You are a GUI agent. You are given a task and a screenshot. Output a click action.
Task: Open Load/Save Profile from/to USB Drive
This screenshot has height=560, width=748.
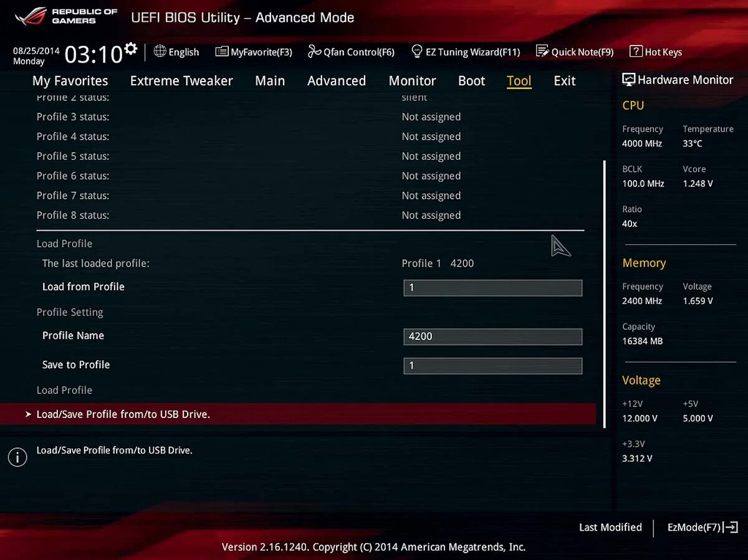point(298,414)
